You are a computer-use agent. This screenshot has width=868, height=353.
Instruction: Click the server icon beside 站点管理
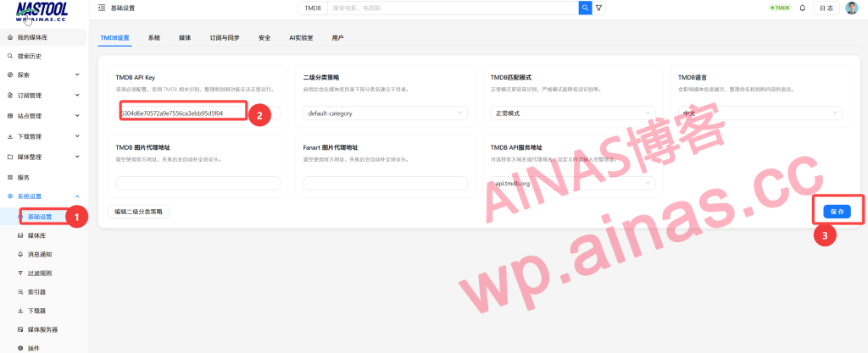pos(10,116)
